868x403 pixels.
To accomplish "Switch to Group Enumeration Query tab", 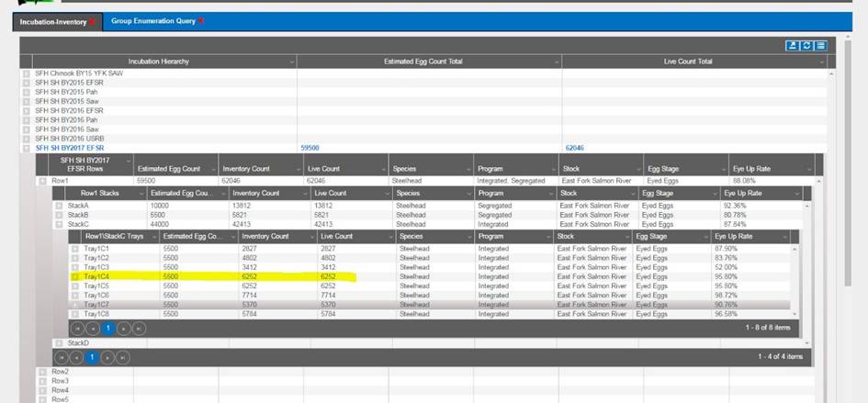I will [x=152, y=20].
